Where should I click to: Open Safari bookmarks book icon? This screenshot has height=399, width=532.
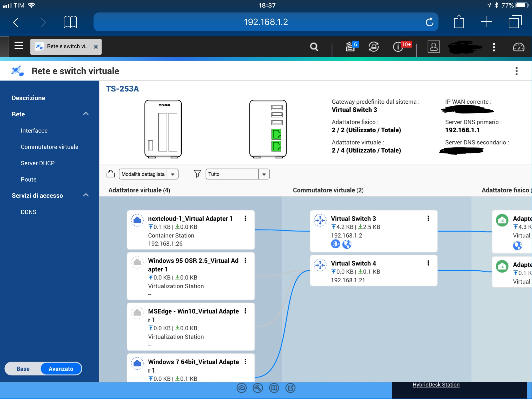coord(70,22)
